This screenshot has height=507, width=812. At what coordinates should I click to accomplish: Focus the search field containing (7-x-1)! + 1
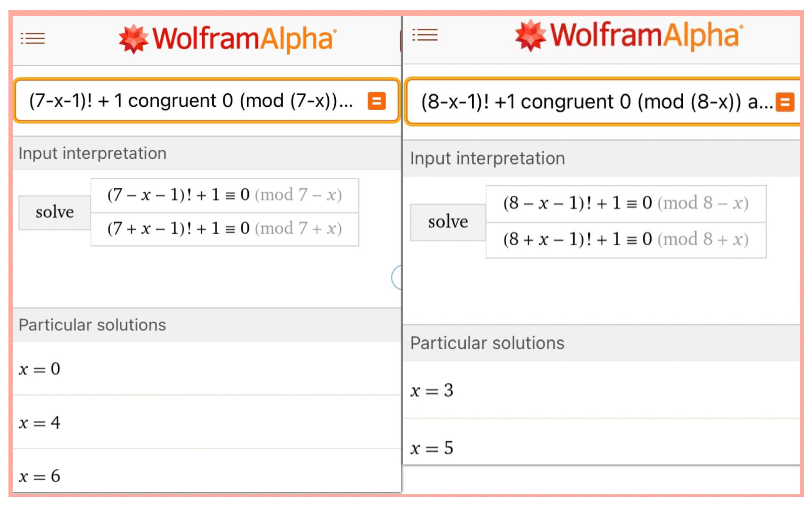click(x=191, y=101)
